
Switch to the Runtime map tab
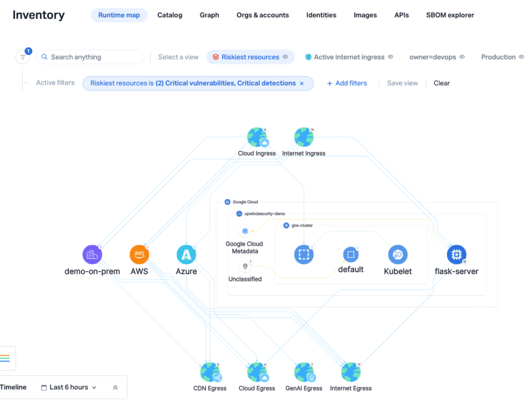click(119, 15)
